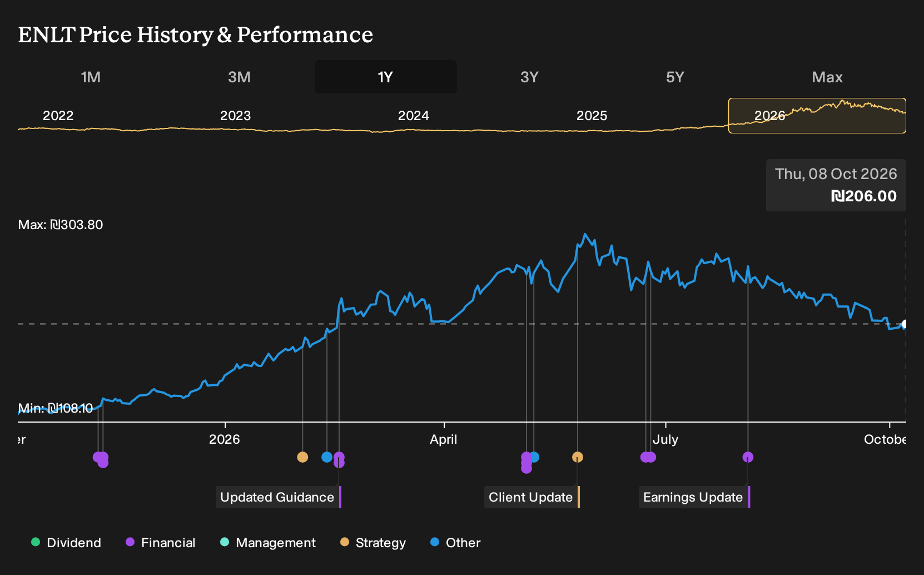Screen dimensions: 924x575
Task: Select the 1Y range tab
Action: pyautogui.click(x=385, y=77)
